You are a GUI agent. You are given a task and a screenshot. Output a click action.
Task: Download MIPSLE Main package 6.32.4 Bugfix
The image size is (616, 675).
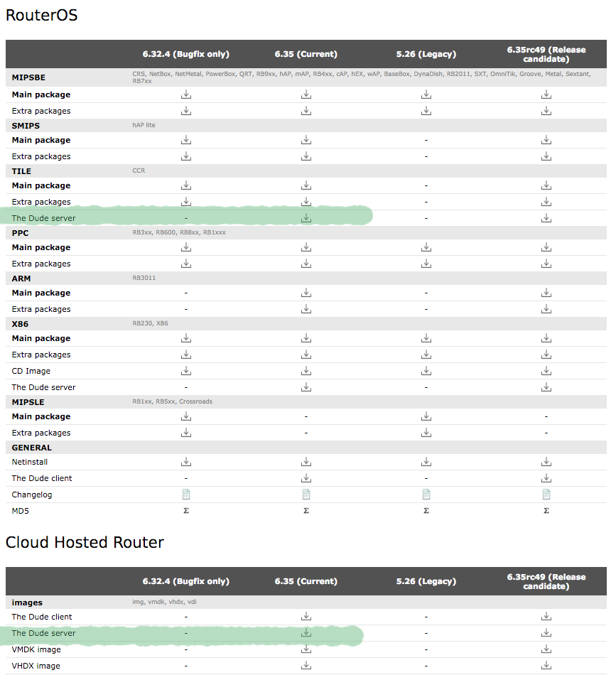(186, 416)
